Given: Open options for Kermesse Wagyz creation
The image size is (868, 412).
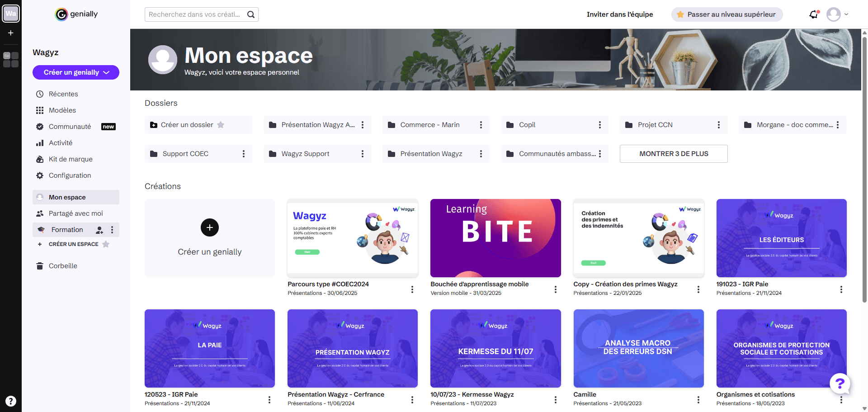Looking at the screenshot, I should point(556,400).
